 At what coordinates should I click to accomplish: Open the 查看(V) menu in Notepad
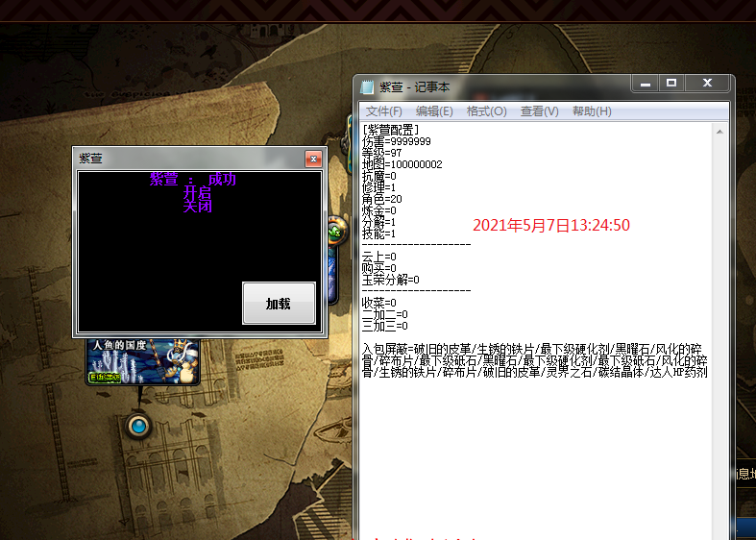pyautogui.click(x=539, y=111)
